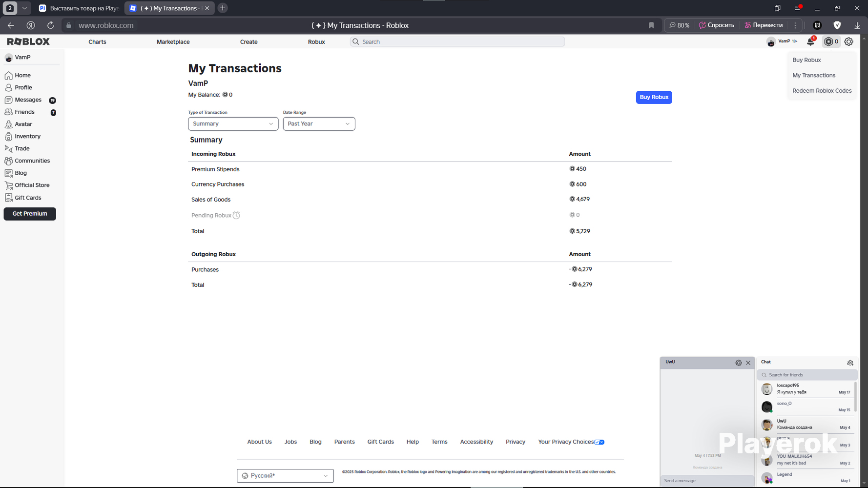Open the Date Range dropdown
The width and height of the screenshot is (868, 488).
(319, 124)
